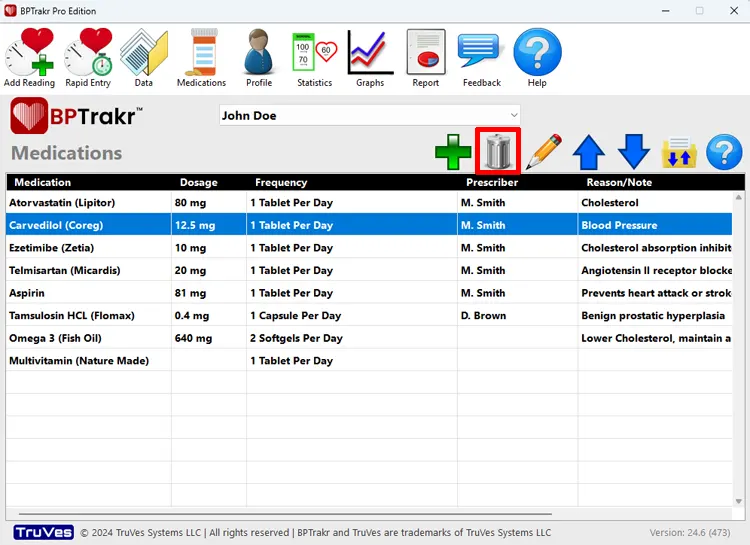The image size is (750, 545).
Task: Open the Data section
Action: coord(144,58)
